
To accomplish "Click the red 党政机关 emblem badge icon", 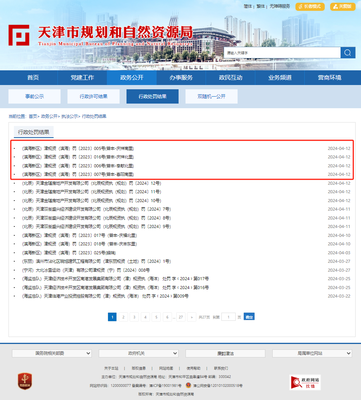I will coord(25,381).
